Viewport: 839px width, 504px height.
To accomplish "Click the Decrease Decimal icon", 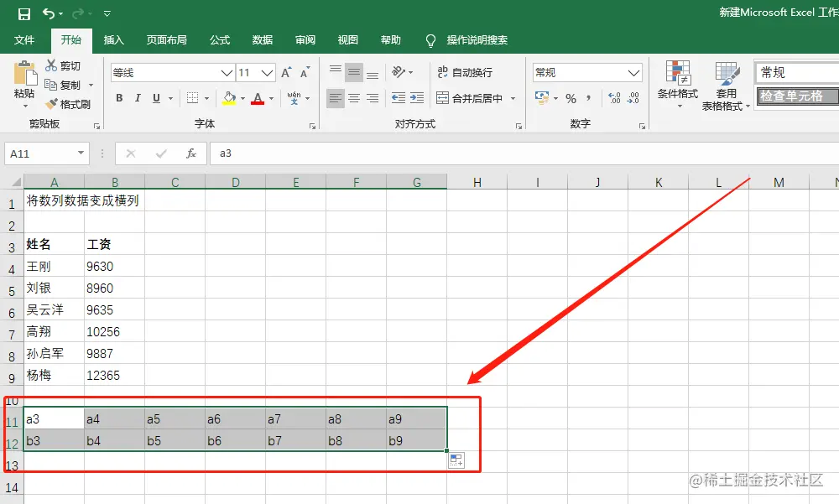I will coord(633,98).
